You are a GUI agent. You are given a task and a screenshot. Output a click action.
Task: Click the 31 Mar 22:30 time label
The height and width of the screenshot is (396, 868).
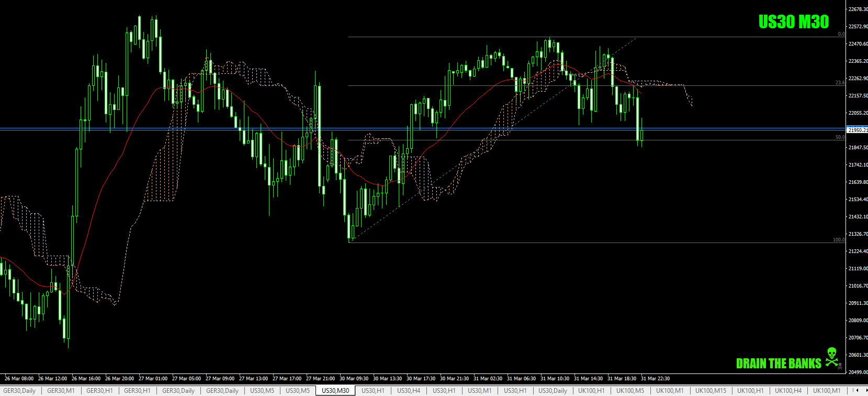655,379
